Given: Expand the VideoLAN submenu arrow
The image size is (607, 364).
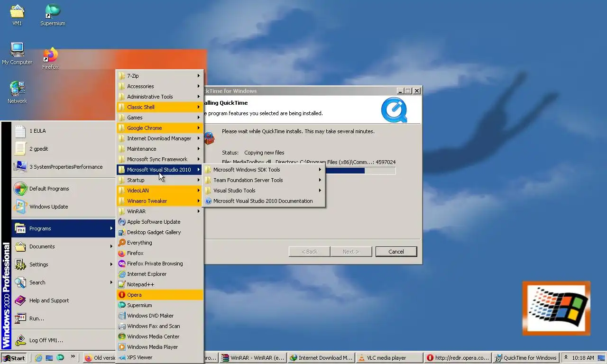Looking at the screenshot, I should point(199,191).
